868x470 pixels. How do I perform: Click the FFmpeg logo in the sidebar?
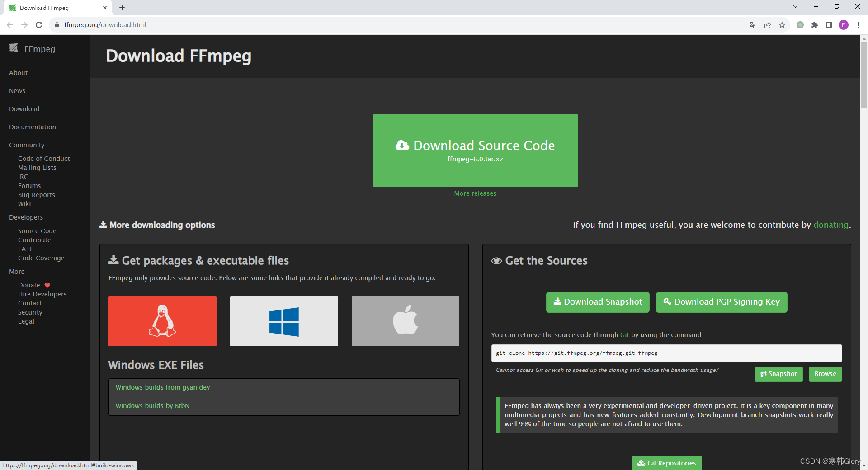pos(32,49)
